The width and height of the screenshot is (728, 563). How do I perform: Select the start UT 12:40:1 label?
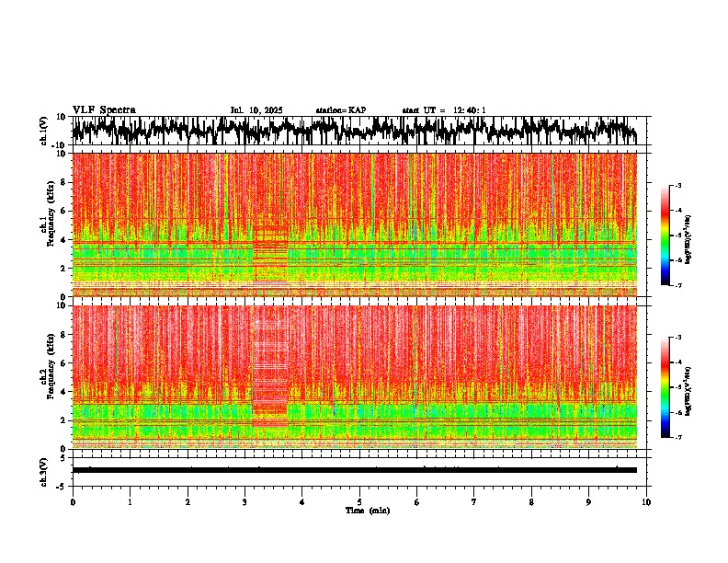coord(444,110)
